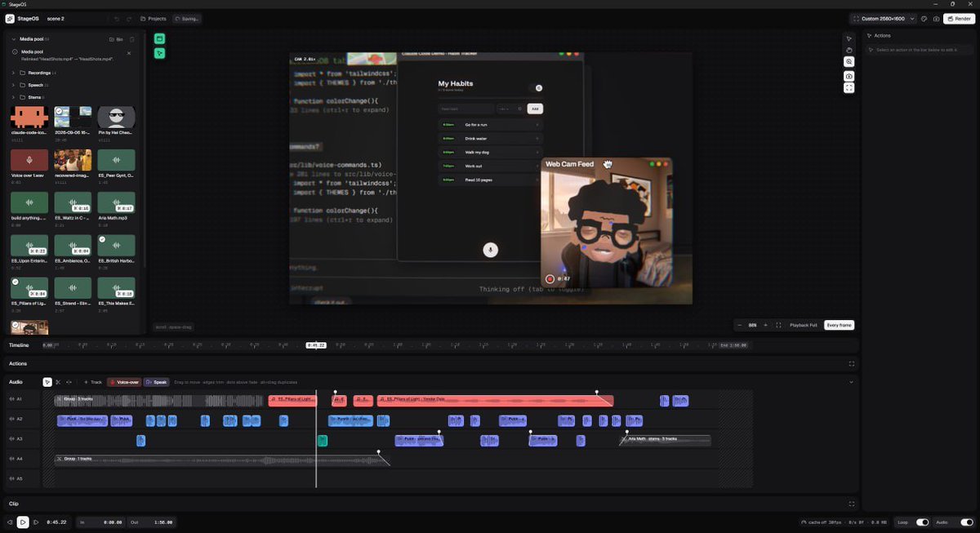Viewport: 980px width, 533px height.
Task: Click the redo arrow in the top bar
Action: (130, 18)
